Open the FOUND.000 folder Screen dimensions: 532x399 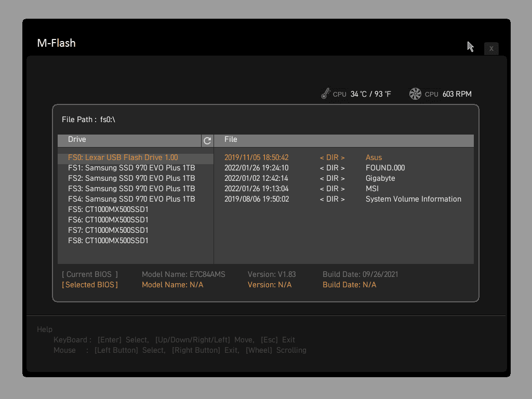pos(385,168)
